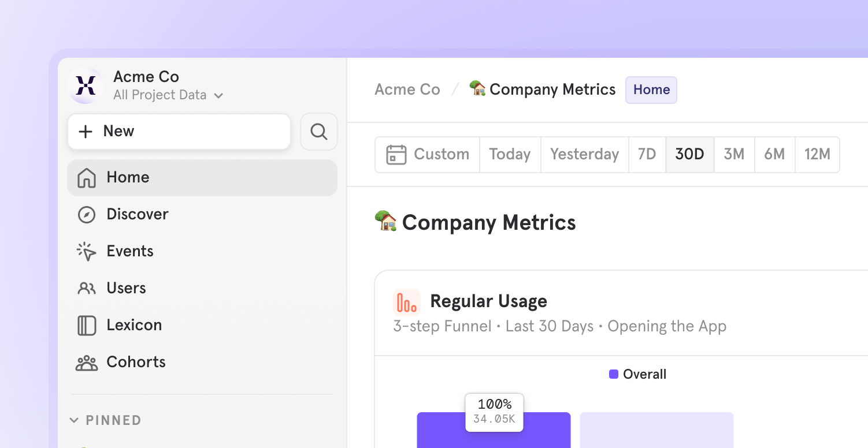Select the 3M date range
Image resolution: width=868 pixels, height=448 pixels.
[734, 155]
